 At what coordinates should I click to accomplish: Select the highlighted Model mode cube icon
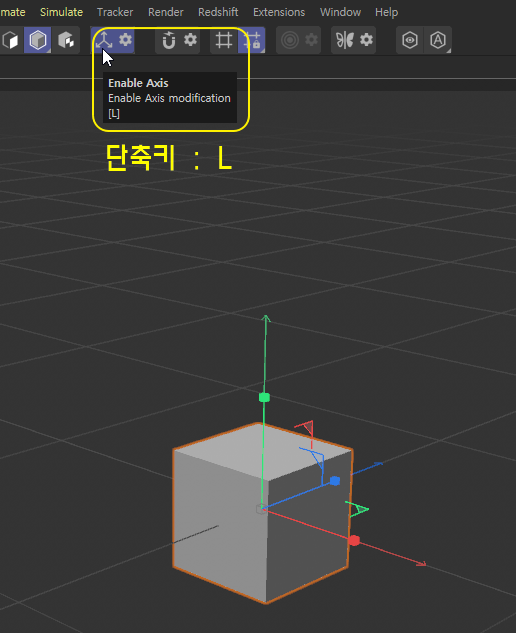point(38,40)
